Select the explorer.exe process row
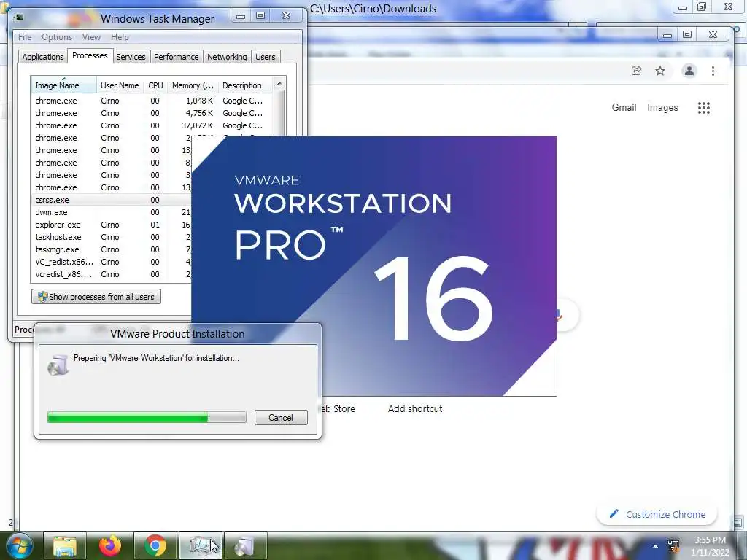The image size is (747, 560). click(111, 225)
